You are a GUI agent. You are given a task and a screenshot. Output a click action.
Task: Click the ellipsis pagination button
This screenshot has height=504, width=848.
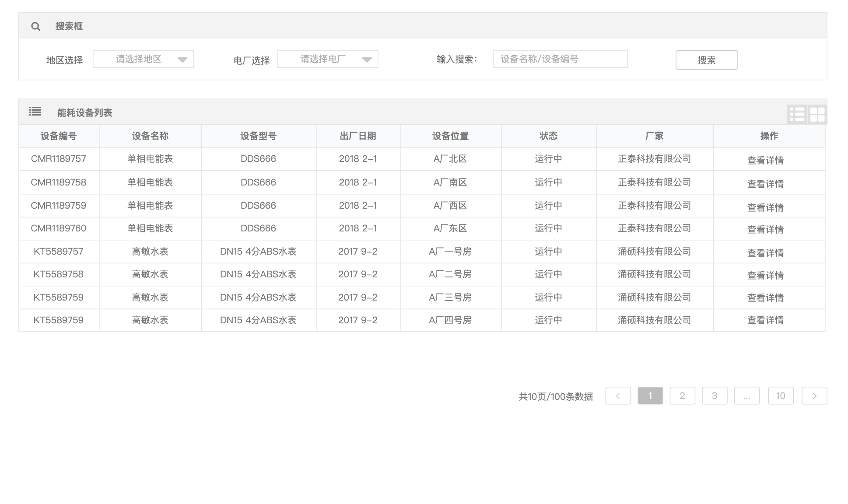coord(746,395)
